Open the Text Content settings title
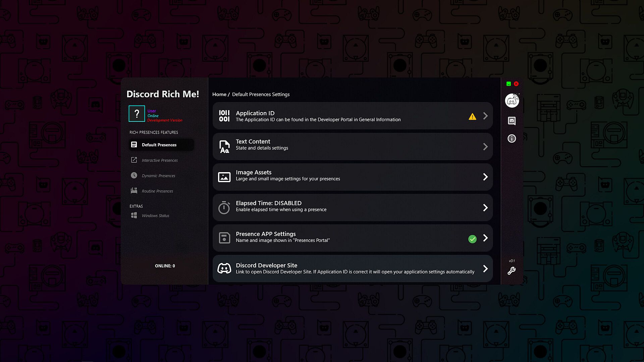Screen dimensions: 644x362 [253, 142]
